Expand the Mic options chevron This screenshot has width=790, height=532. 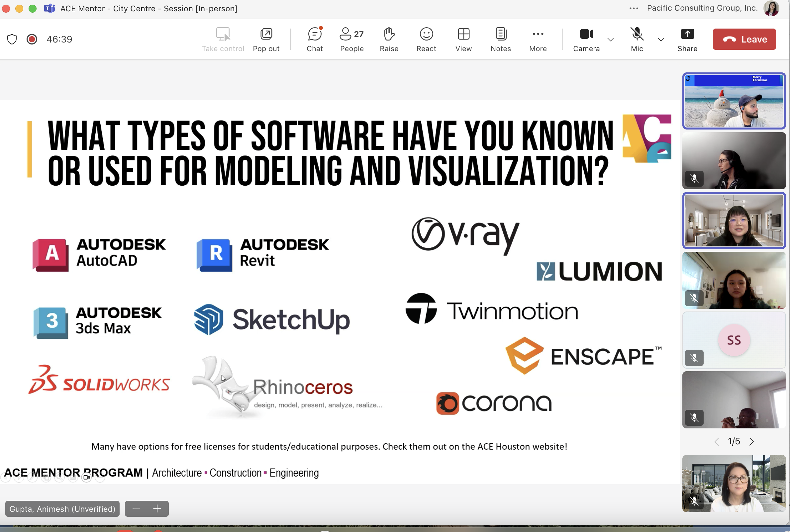pos(661,40)
